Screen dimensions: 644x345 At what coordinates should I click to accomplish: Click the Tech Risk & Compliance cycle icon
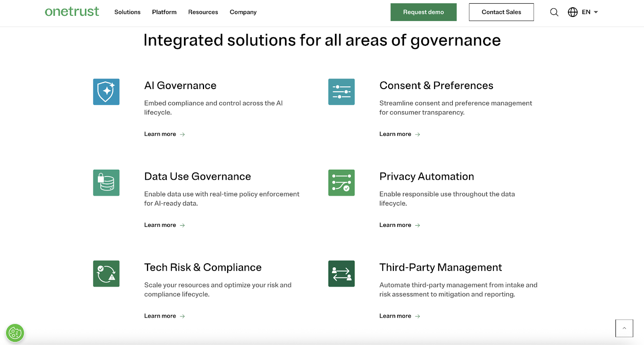pos(106,274)
